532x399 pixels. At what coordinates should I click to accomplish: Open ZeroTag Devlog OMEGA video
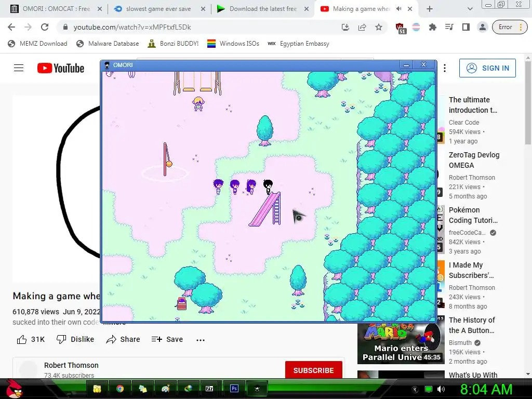tap(474, 160)
